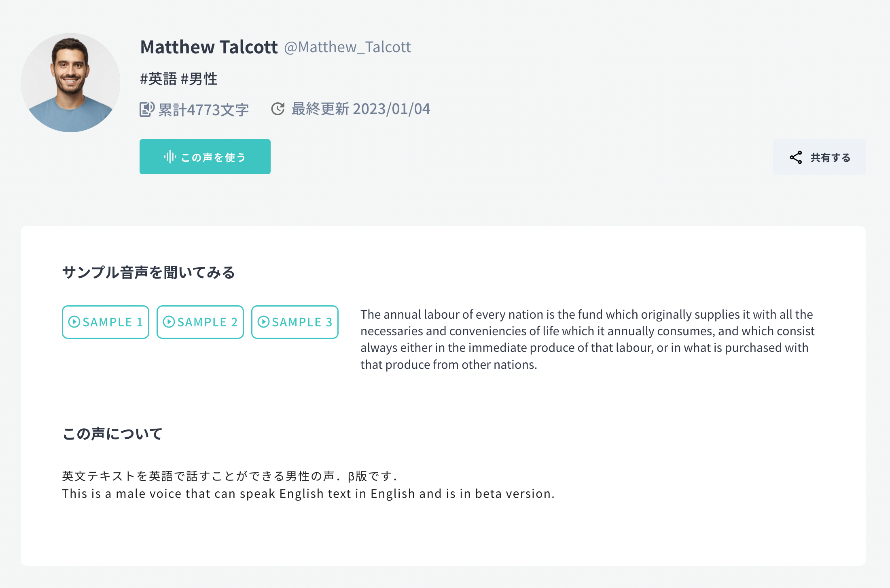890x588 pixels.
Task: Click the English beta version description line
Action: pyautogui.click(x=308, y=494)
